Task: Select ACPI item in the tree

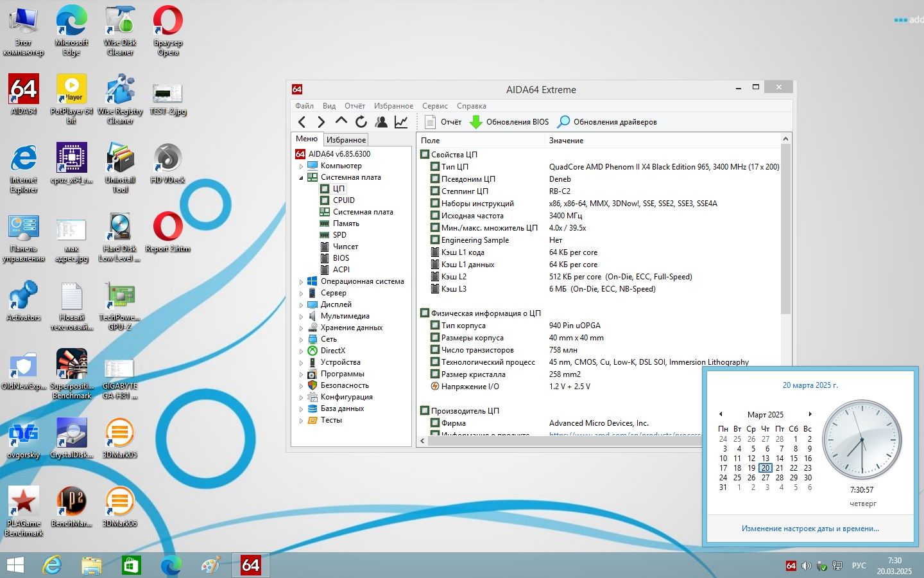Action: click(341, 270)
